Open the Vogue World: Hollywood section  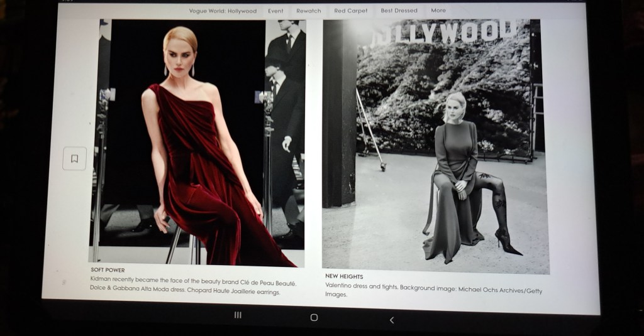tap(223, 11)
